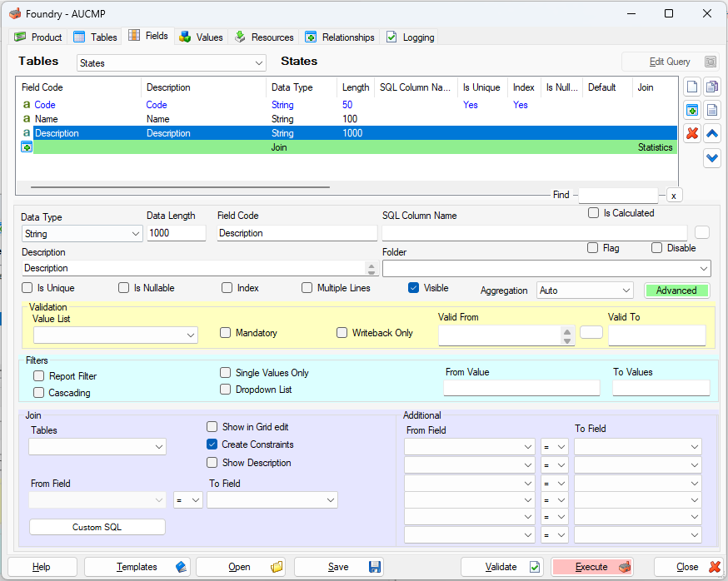Click the add-row plus icon in green row
Image resolution: width=728 pixels, height=581 pixels.
coord(27,147)
